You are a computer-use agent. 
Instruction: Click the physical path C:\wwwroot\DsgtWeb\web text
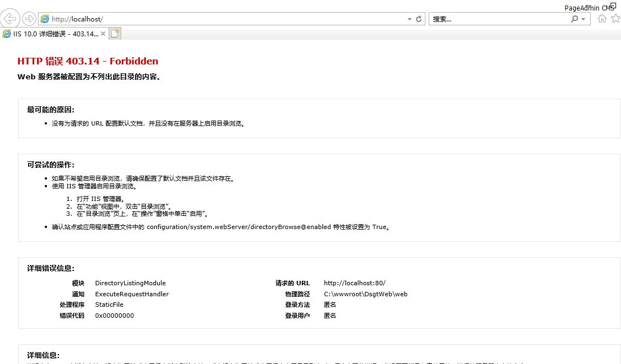365,294
